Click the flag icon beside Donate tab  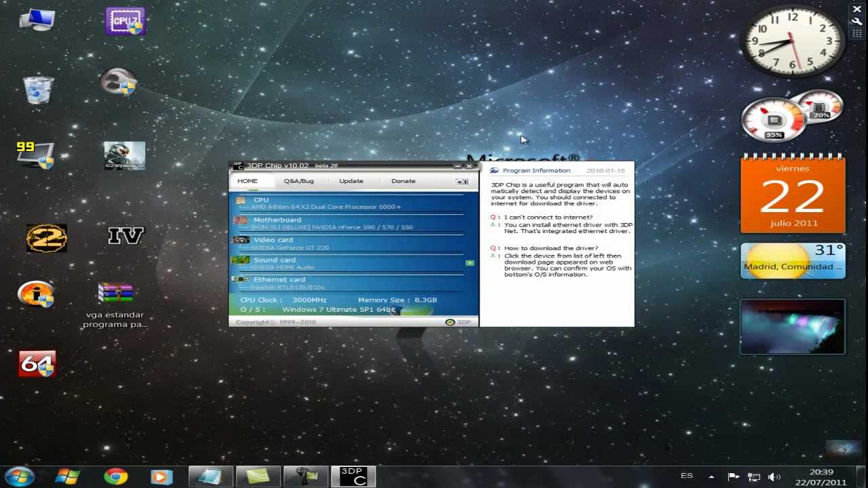[x=462, y=182]
